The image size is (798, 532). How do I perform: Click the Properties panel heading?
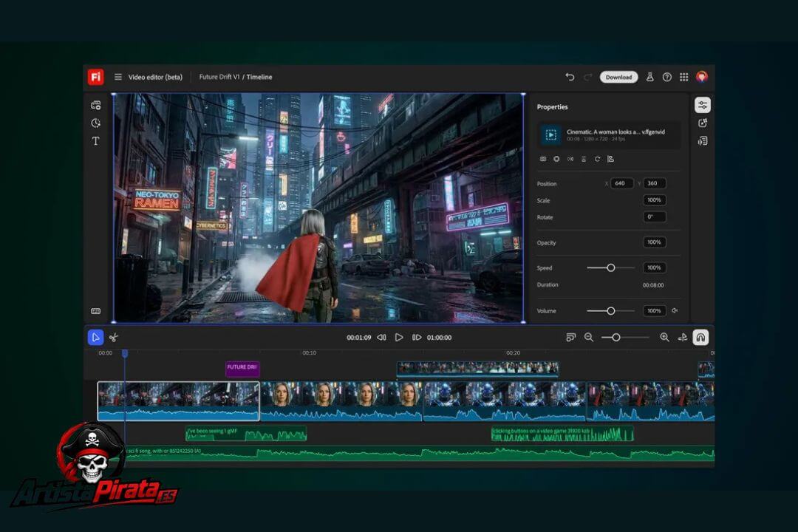[552, 107]
